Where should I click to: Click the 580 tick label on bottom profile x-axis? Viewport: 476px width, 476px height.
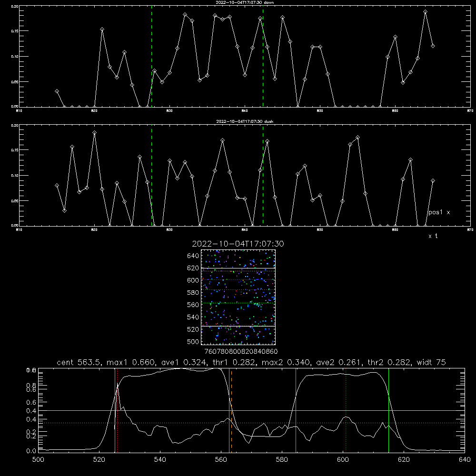[282, 460]
